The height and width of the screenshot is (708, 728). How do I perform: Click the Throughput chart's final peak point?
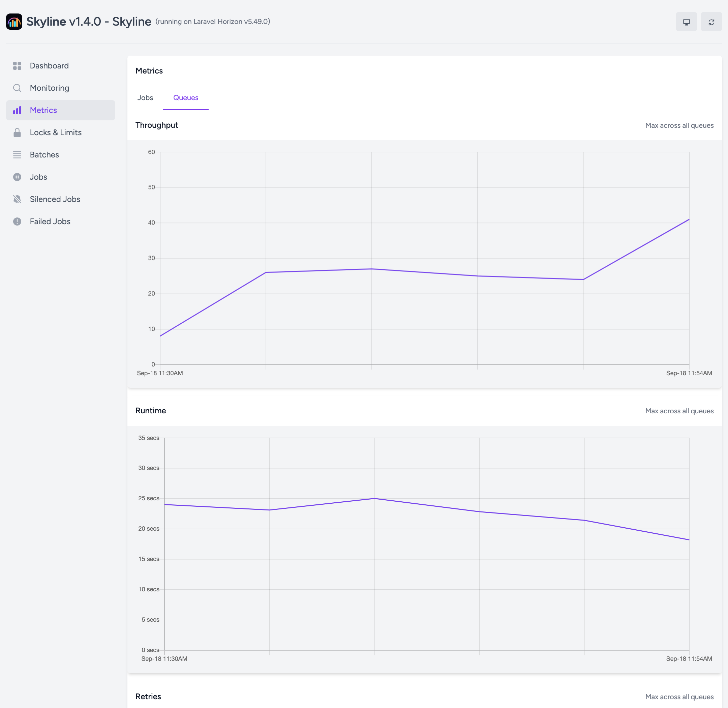pos(689,219)
